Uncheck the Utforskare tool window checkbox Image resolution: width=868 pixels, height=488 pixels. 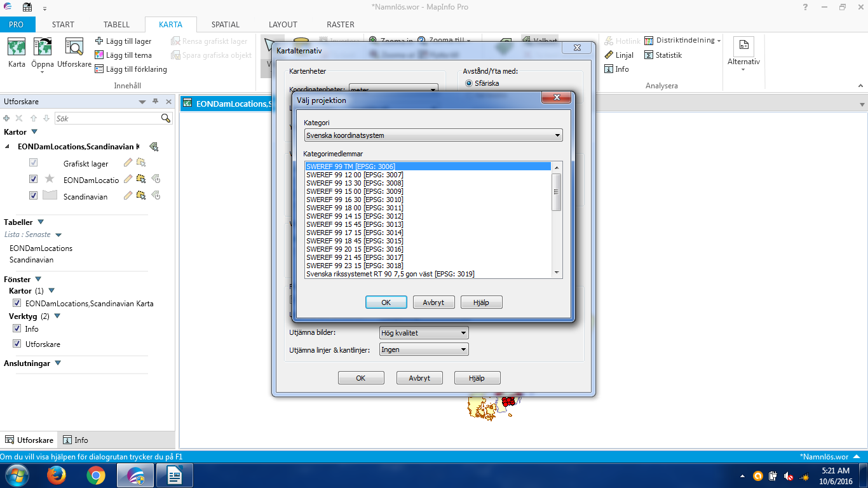tap(17, 344)
